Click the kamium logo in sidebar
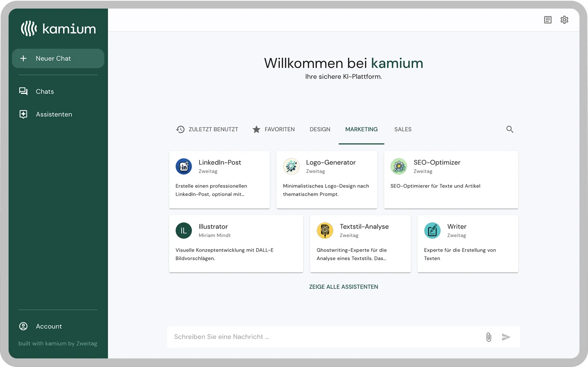Screen dimensions: 588x367 (x=58, y=29)
